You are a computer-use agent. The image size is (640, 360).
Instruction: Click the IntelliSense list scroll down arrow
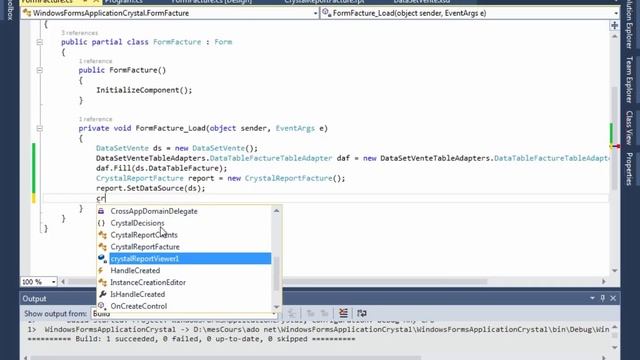pos(276,307)
